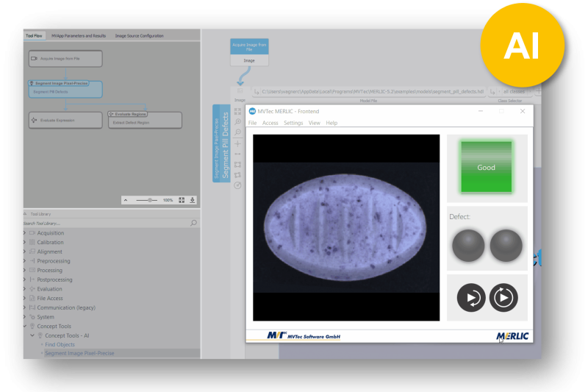Select Segment Image Pixel-Precise in library

pyautogui.click(x=79, y=353)
